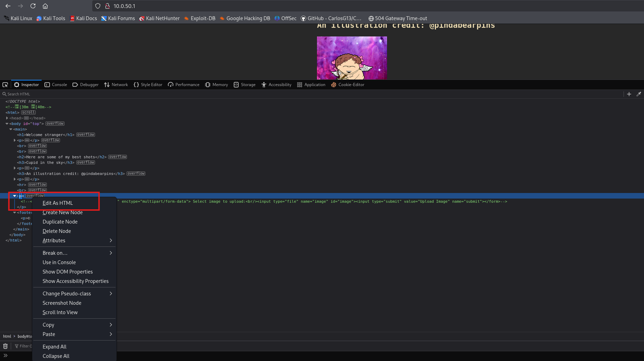The image size is (644, 361).
Task: Expand the collapsed head element
Action: [x=7, y=118]
